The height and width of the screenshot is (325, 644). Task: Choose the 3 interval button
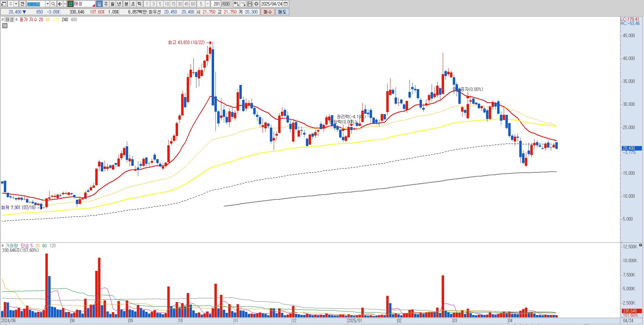click(153, 4)
